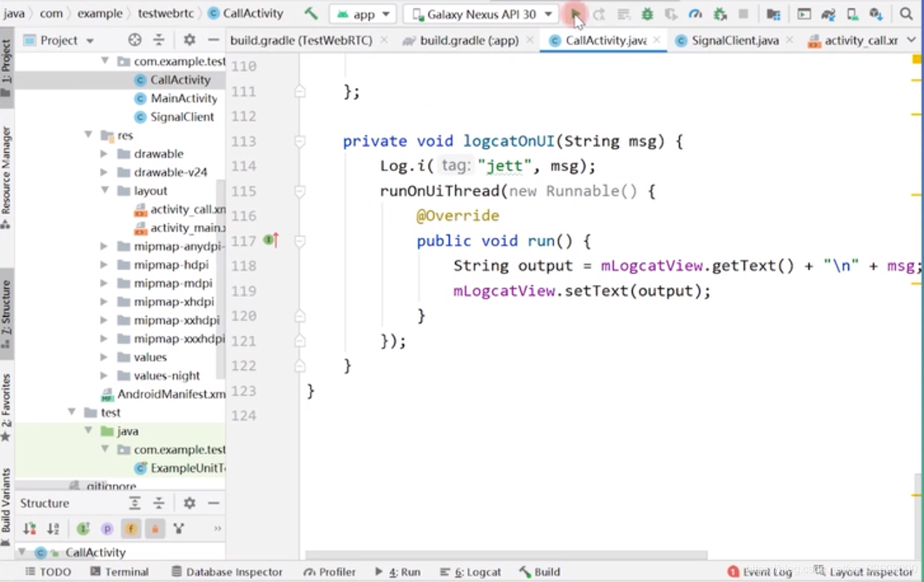Expand all in the Structure panel

pyautogui.click(x=135, y=503)
